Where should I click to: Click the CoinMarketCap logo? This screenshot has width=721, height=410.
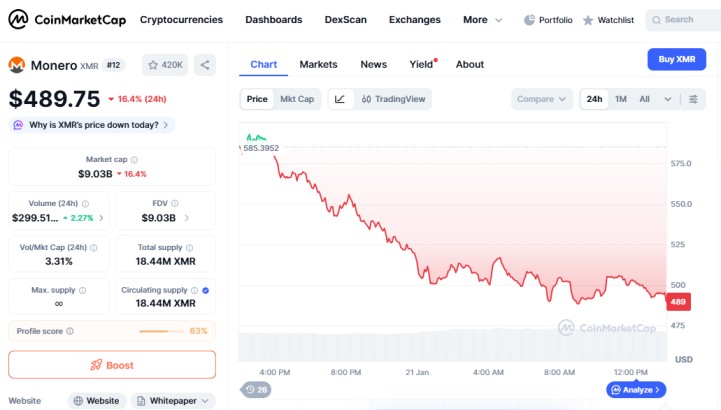click(x=67, y=20)
